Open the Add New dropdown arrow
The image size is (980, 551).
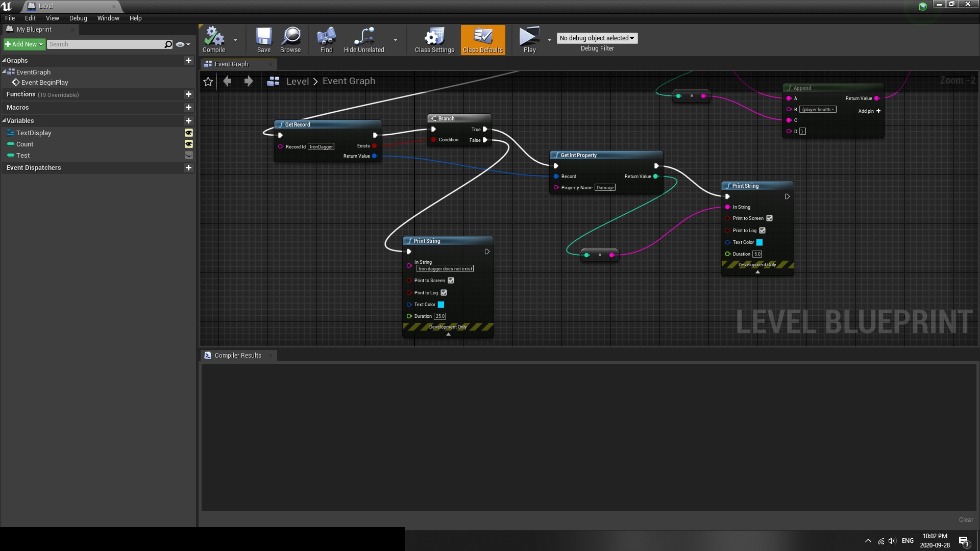tap(41, 44)
